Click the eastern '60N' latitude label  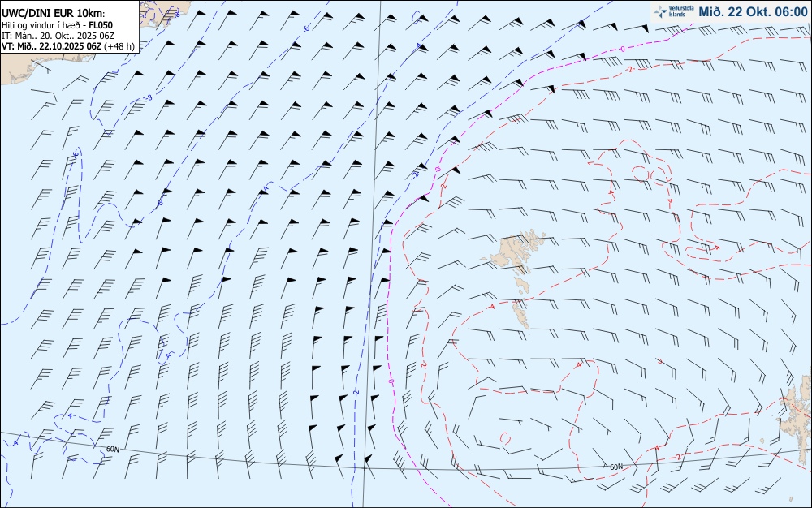pyautogui.click(x=616, y=467)
